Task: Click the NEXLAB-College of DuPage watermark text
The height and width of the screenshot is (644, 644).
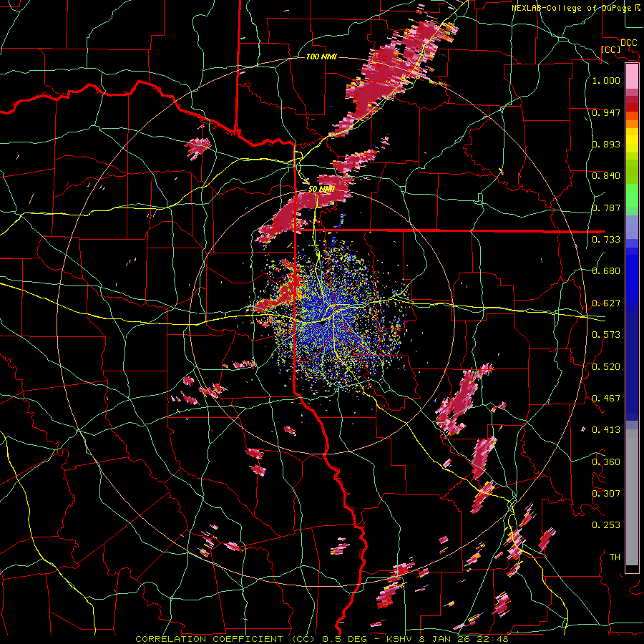Action: coord(575,8)
